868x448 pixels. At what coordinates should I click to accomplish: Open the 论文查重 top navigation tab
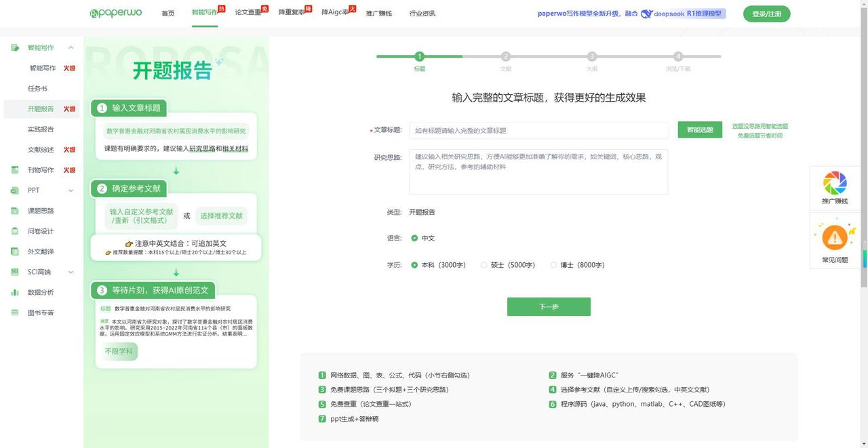point(248,13)
